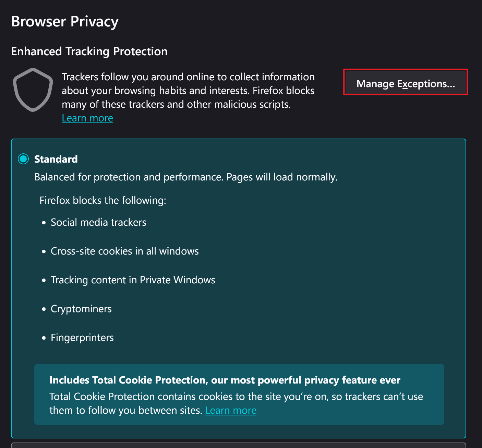Click Cross-site cookies in all windows item
The width and height of the screenshot is (482, 448).
click(x=124, y=251)
